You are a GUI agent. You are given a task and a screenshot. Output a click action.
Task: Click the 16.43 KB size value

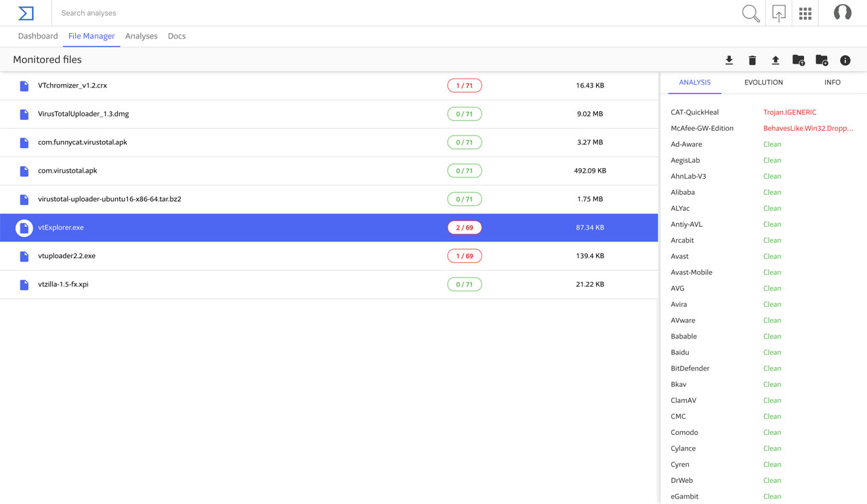590,85
